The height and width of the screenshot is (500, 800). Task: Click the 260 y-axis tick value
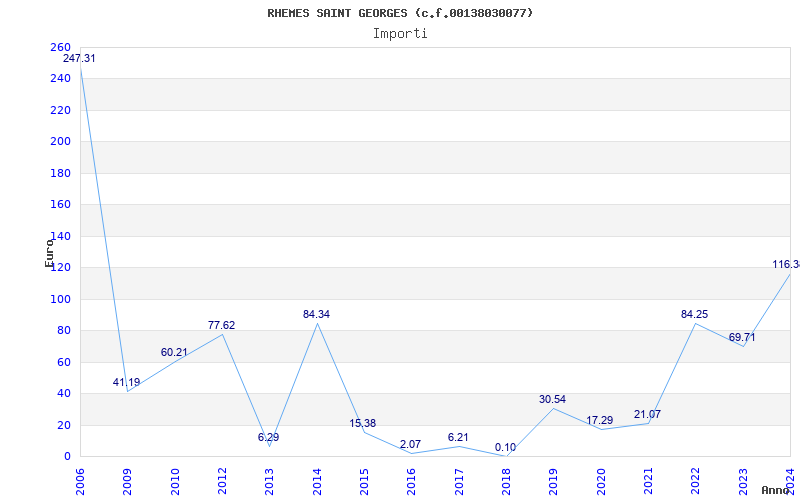click(x=60, y=48)
